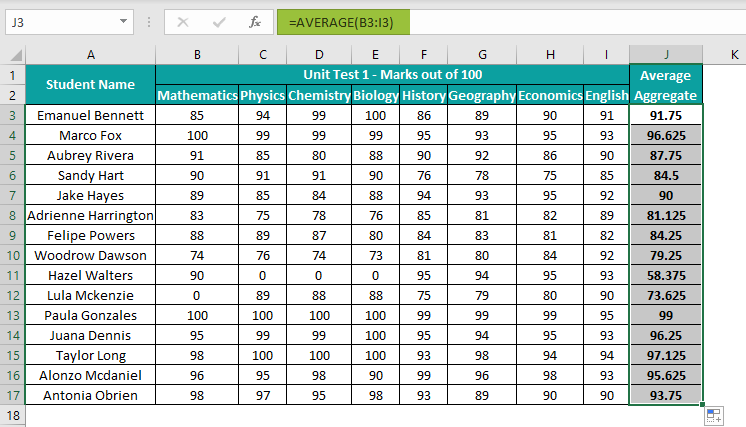This screenshot has width=746, height=427.
Task: Open the Quick Analysis icon below table
Action: click(714, 416)
